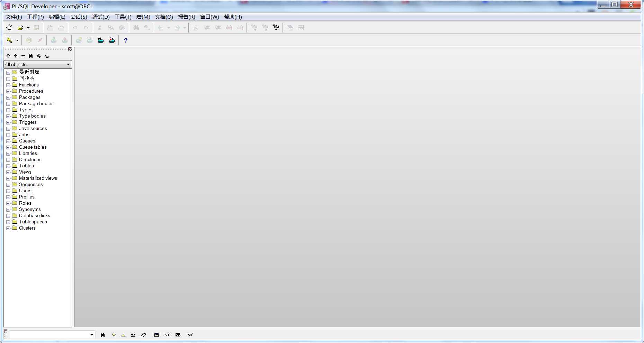
Task: Select the 回收站 tree item
Action: (27, 78)
